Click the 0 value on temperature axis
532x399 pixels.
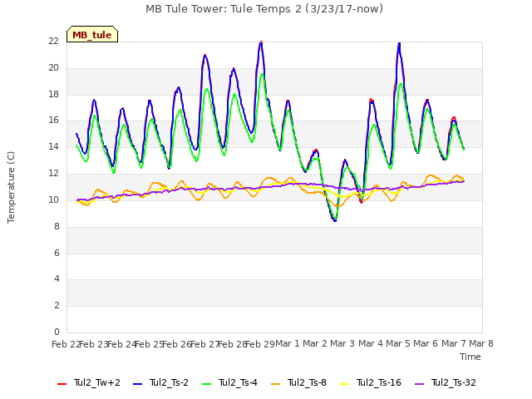57,332
